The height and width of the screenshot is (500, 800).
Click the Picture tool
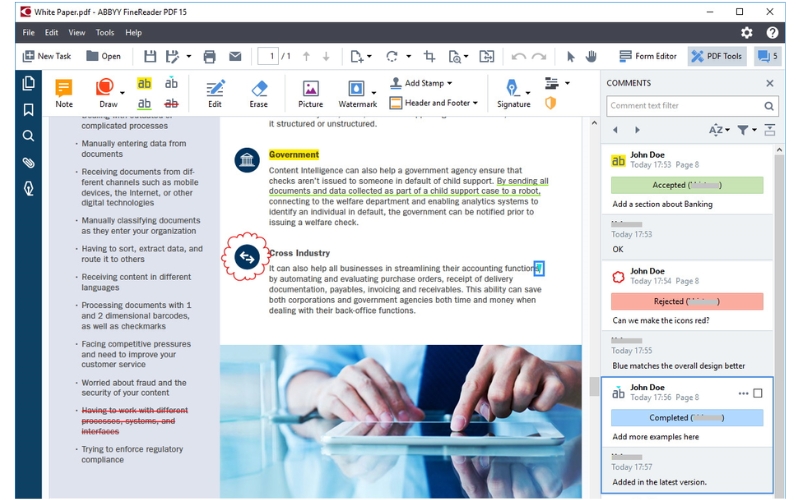pos(311,93)
